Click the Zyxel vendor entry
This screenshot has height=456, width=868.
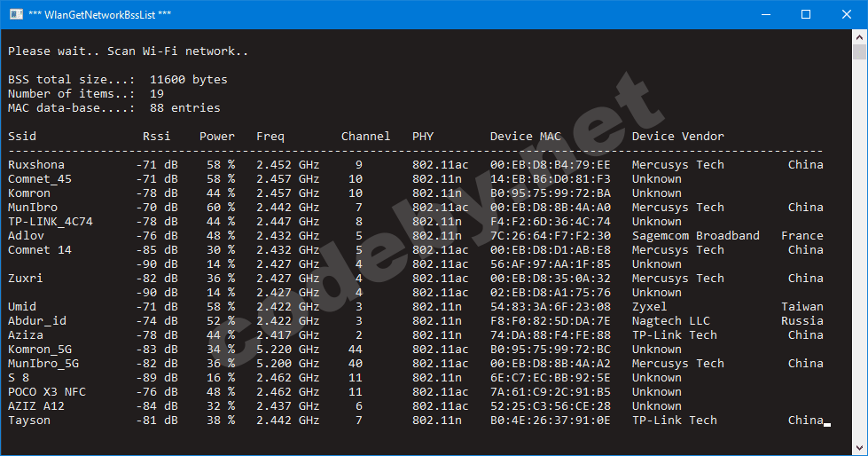(650, 307)
